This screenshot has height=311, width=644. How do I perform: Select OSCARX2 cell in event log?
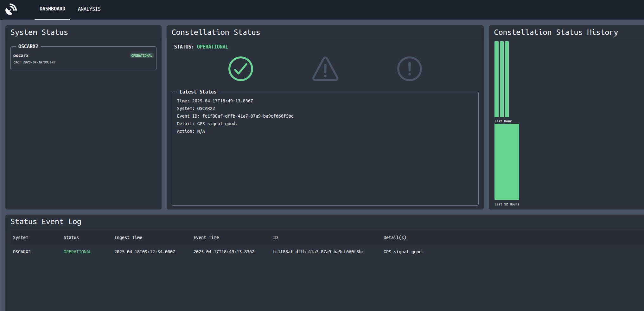pos(22,252)
